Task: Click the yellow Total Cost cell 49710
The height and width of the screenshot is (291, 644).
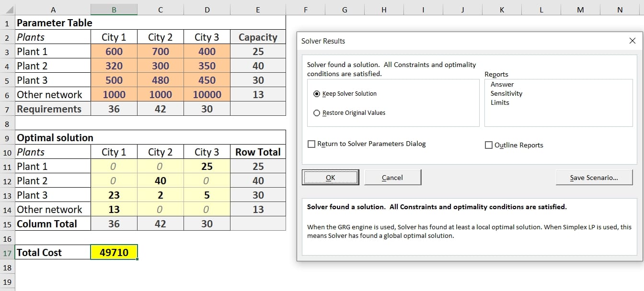Action: (x=114, y=252)
